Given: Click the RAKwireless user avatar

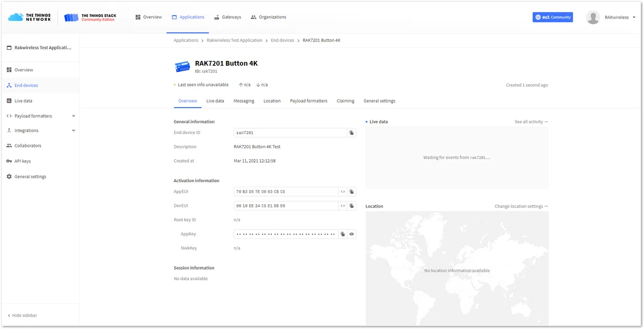Looking at the screenshot, I should tap(593, 17).
